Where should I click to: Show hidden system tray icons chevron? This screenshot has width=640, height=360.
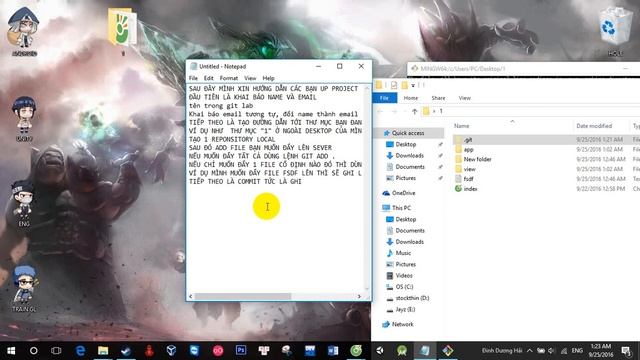529,351
